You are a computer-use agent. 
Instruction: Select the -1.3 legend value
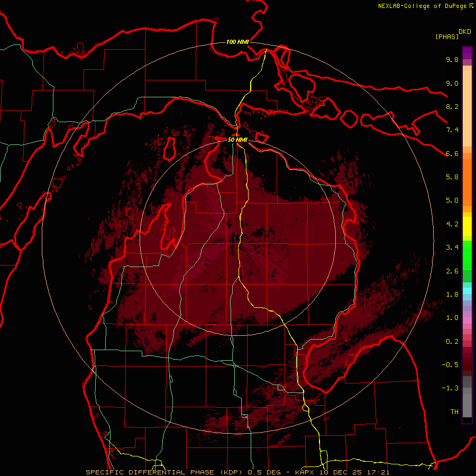450,388
